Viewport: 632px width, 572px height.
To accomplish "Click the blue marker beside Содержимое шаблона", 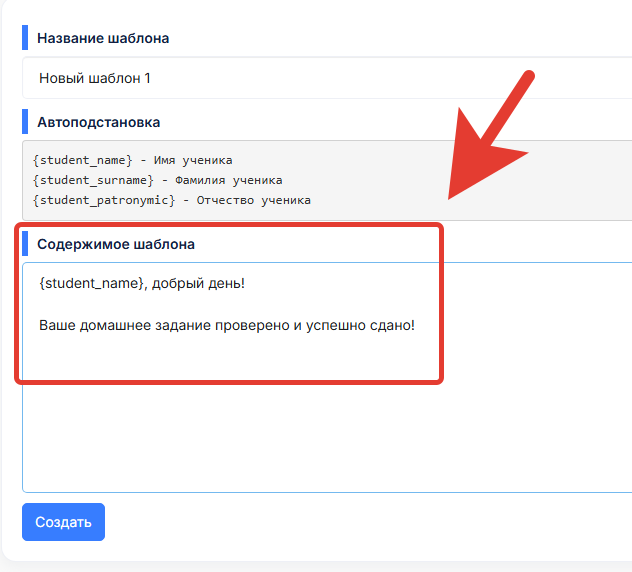I will pos(25,243).
